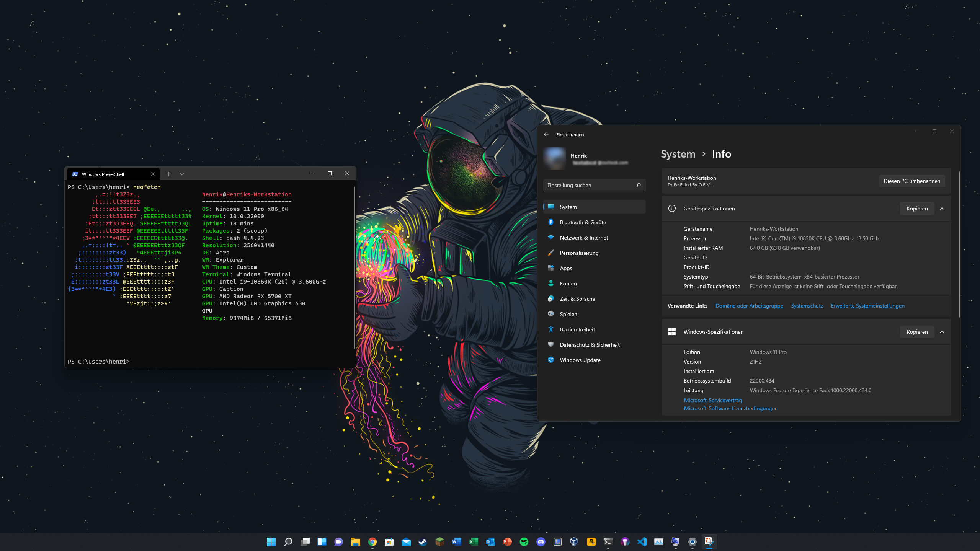Open Spotify from the taskbar

click(524, 542)
